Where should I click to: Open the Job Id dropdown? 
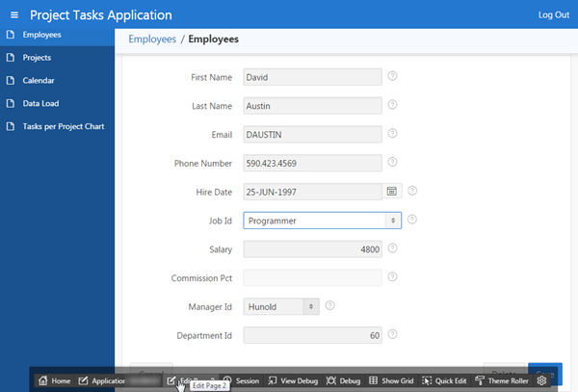click(322, 221)
